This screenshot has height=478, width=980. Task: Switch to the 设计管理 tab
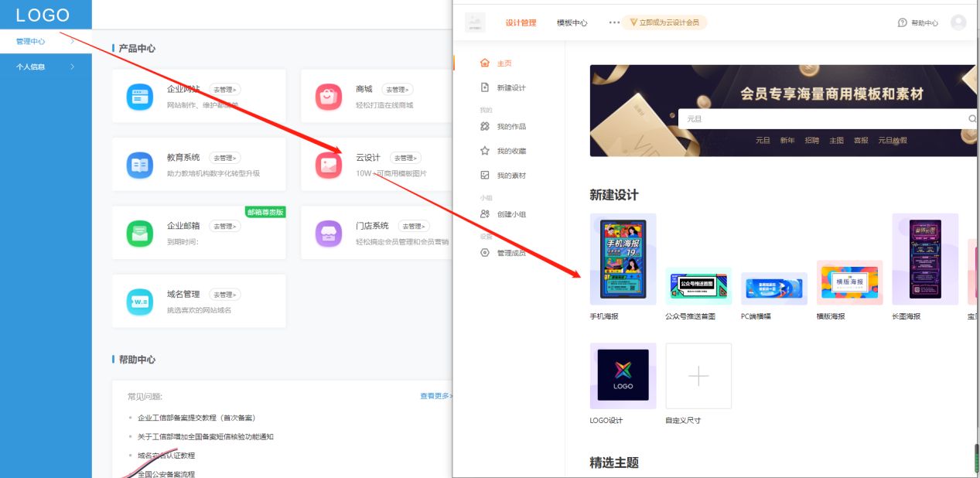pyautogui.click(x=521, y=22)
